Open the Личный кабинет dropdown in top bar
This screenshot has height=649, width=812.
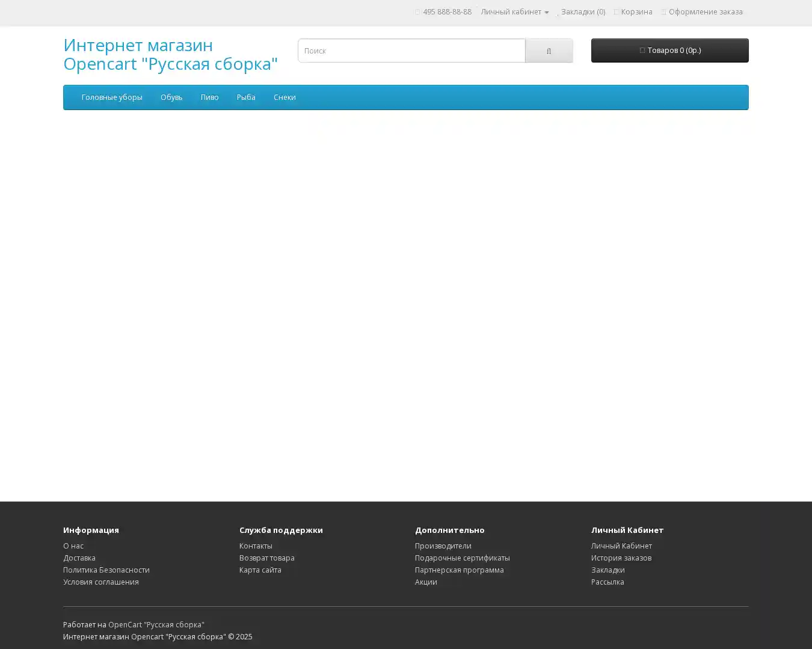pos(514,12)
